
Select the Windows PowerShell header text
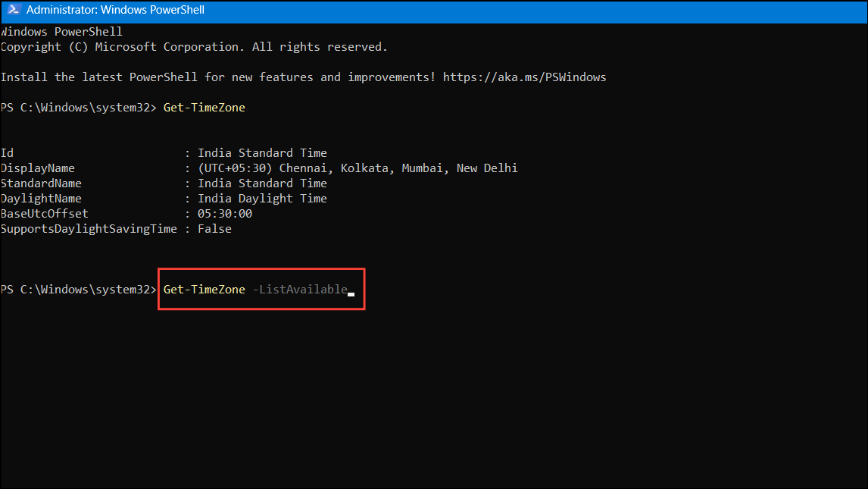[61, 31]
